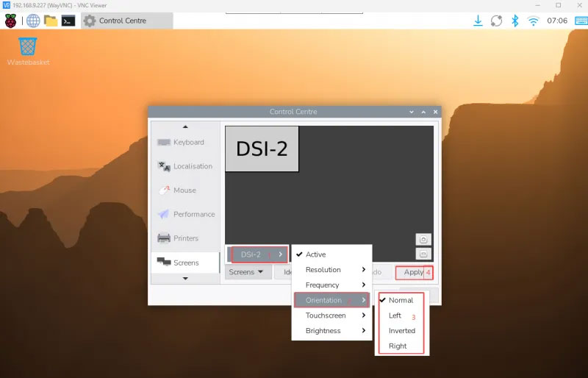
Task: Open the Raspberry Pi main menu
Action: [x=11, y=21]
